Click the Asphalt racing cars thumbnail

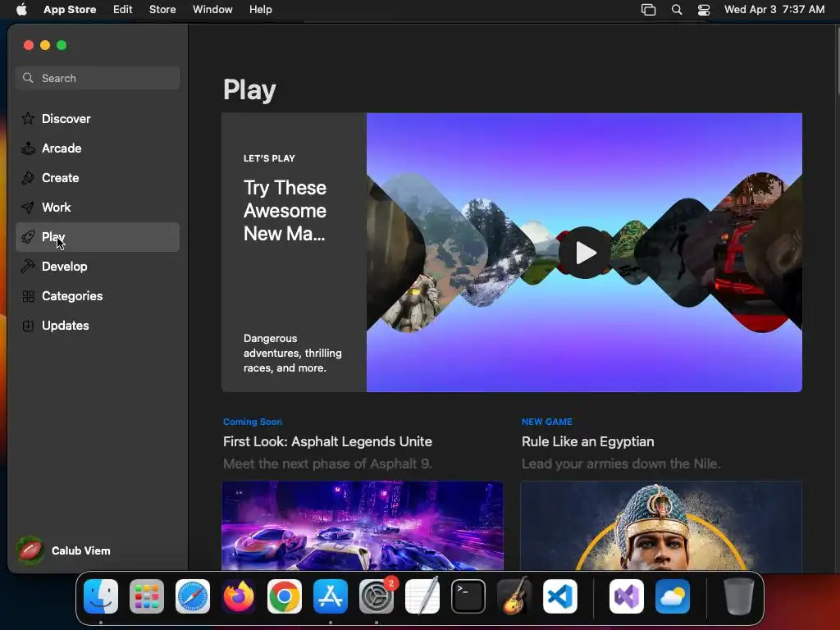point(363,526)
